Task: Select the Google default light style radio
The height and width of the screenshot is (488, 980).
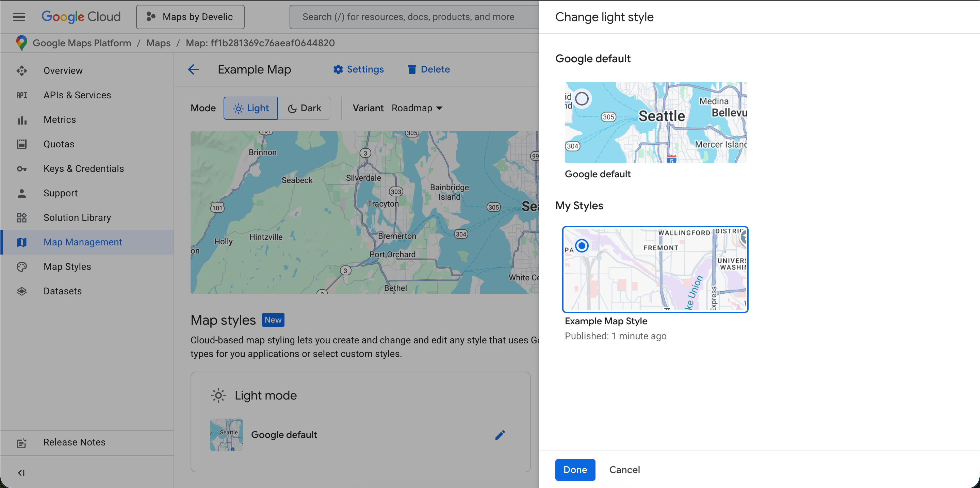Action: tap(582, 98)
